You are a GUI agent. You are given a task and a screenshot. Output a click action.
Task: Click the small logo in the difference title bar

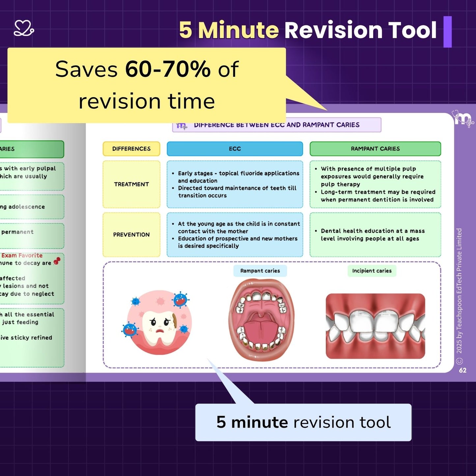182,126
